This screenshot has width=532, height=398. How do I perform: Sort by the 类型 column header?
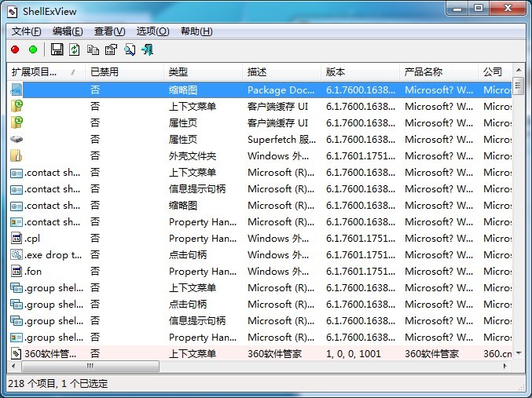point(203,71)
